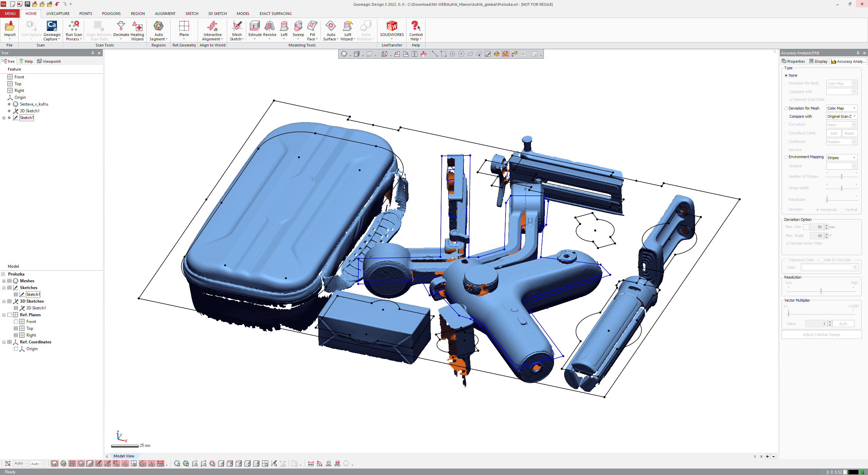Image resolution: width=868 pixels, height=475 pixels.
Task: Open the Viewpoint tab in Tree panel
Action: [x=49, y=61]
